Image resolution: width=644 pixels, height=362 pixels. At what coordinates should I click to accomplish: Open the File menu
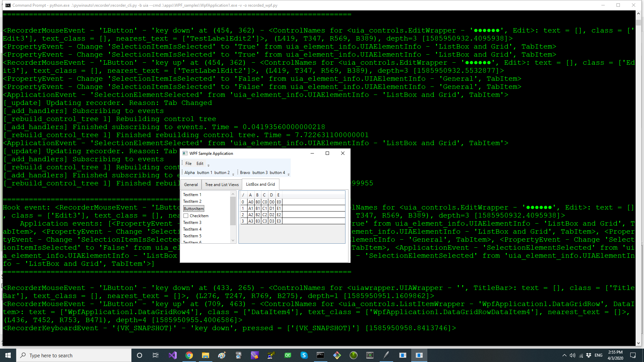(189, 164)
